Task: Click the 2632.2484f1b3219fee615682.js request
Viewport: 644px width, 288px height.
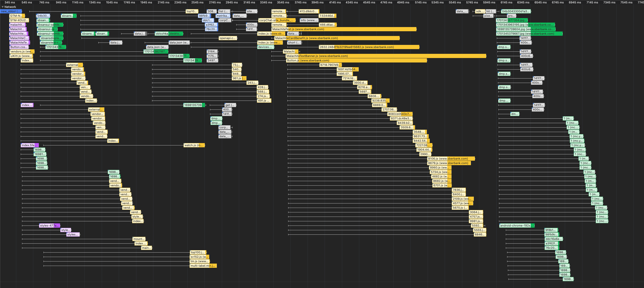Action: pos(368,47)
